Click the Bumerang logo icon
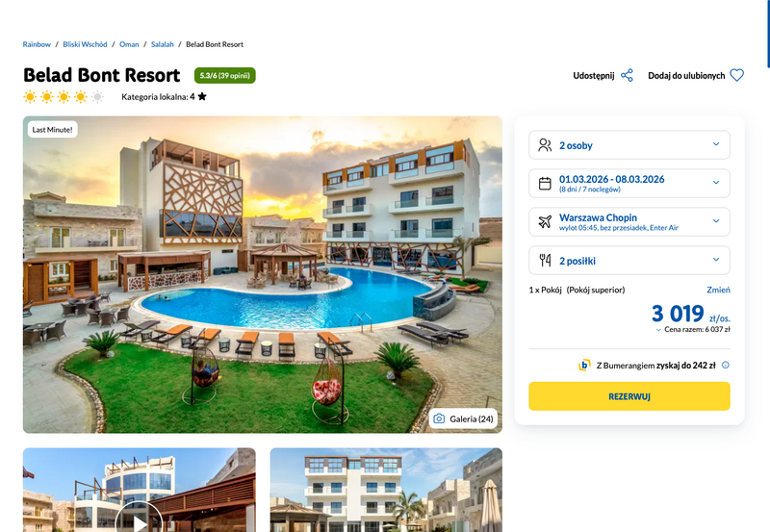 (584, 366)
